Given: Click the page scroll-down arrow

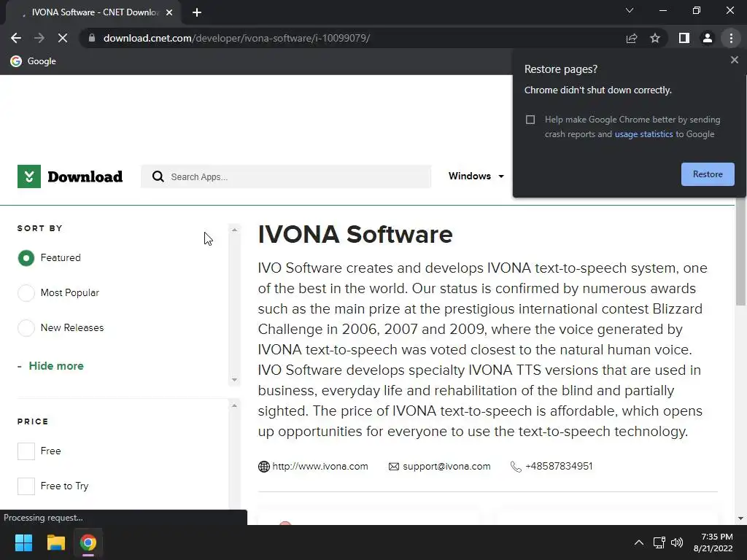Looking at the screenshot, I should 740,518.
